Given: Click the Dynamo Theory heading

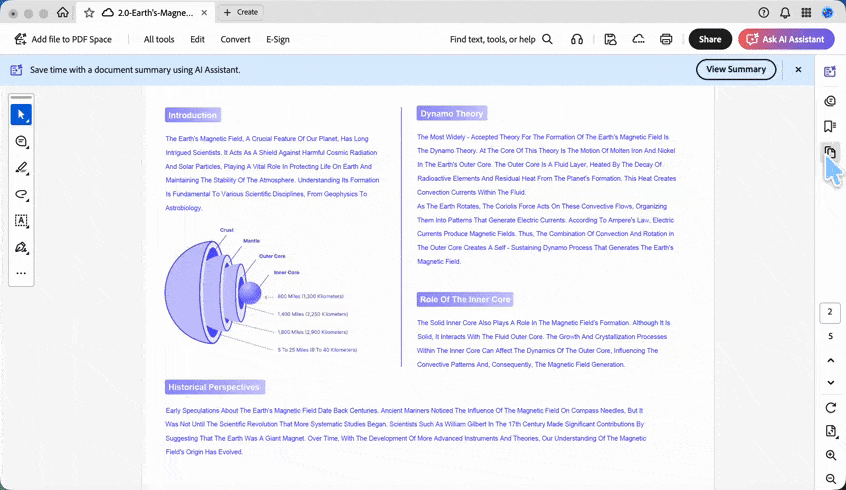Looking at the screenshot, I should point(452,113).
